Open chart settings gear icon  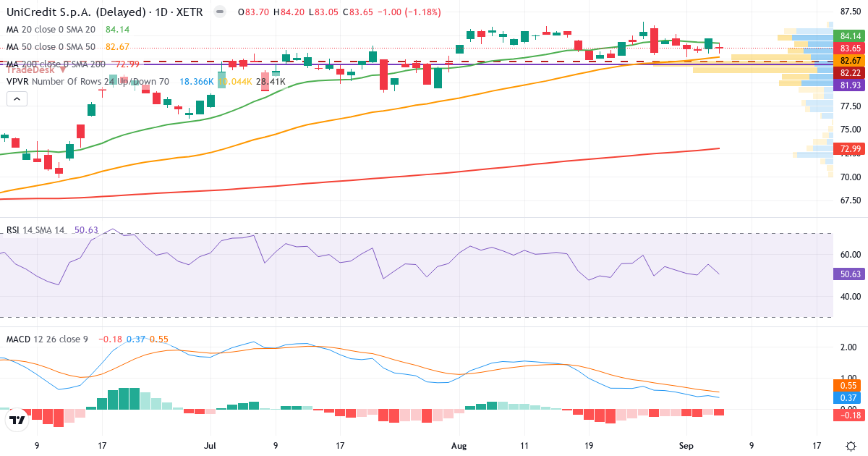pos(850,445)
